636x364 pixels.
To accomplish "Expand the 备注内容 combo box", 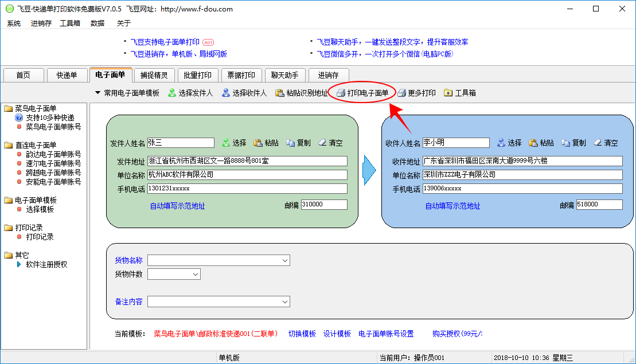I will coord(285,302).
